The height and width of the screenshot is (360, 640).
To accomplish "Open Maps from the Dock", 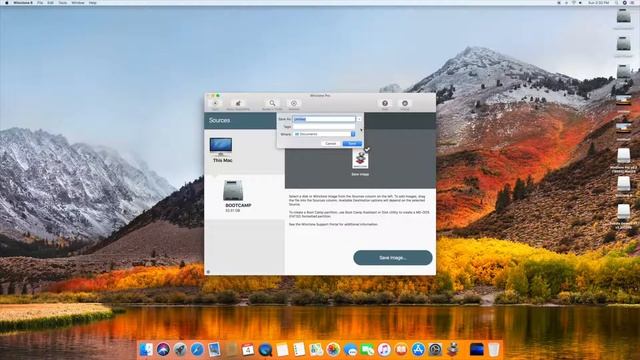I will coord(316,350).
